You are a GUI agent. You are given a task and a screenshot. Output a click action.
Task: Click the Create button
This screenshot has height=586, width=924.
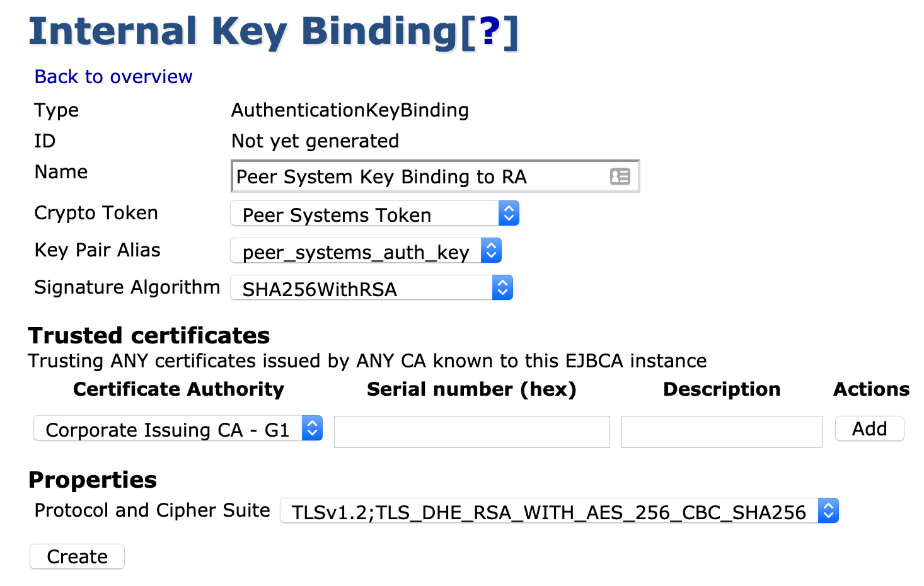pyautogui.click(x=77, y=556)
